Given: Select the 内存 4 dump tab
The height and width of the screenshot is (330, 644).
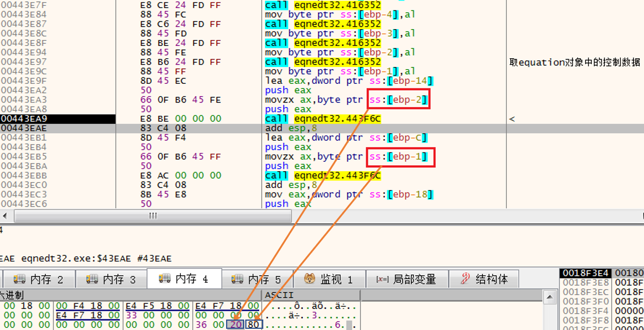Looking at the screenshot, I should 184,279.
